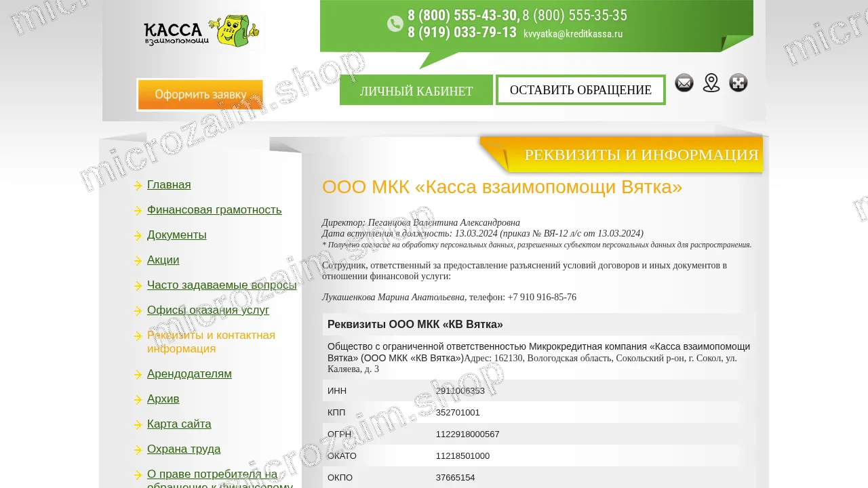Click arrow bullet beside Документы
This screenshot has width=868, height=488.
point(138,236)
